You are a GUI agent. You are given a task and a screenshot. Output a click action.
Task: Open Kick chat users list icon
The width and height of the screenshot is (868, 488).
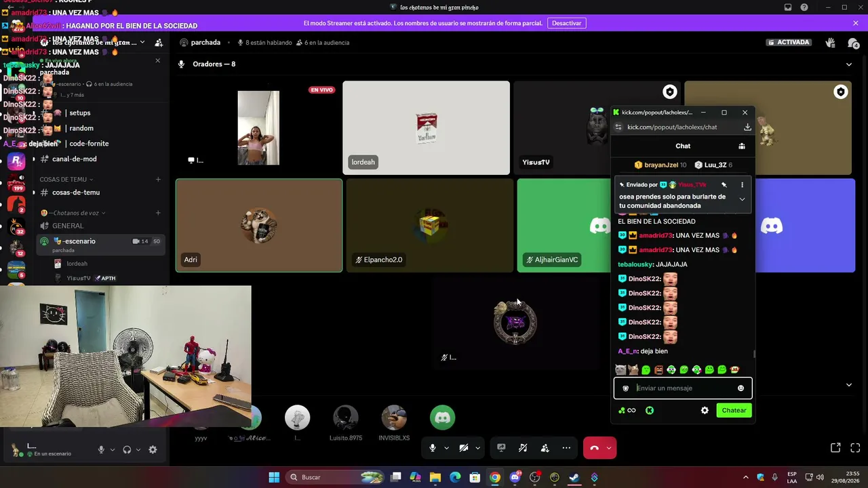[742, 146]
